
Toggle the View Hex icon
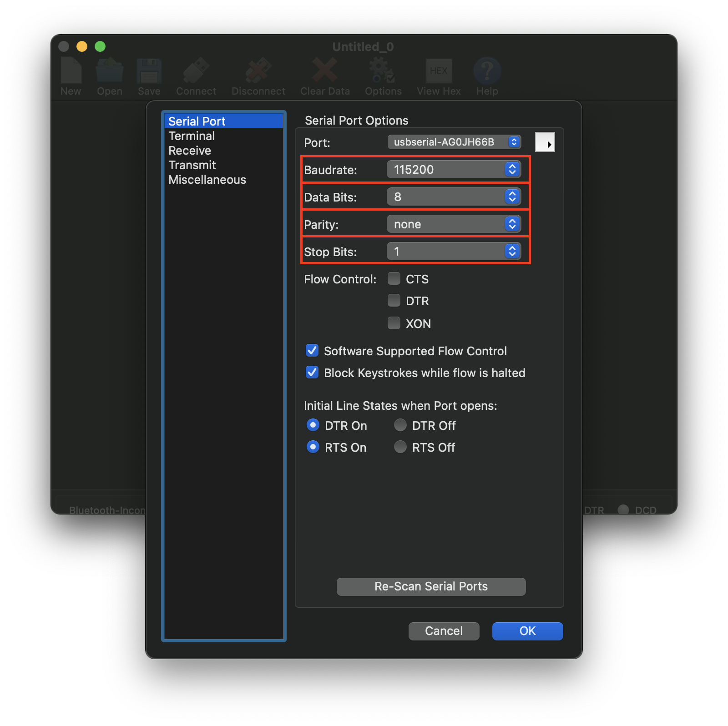pyautogui.click(x=439, y=71)
